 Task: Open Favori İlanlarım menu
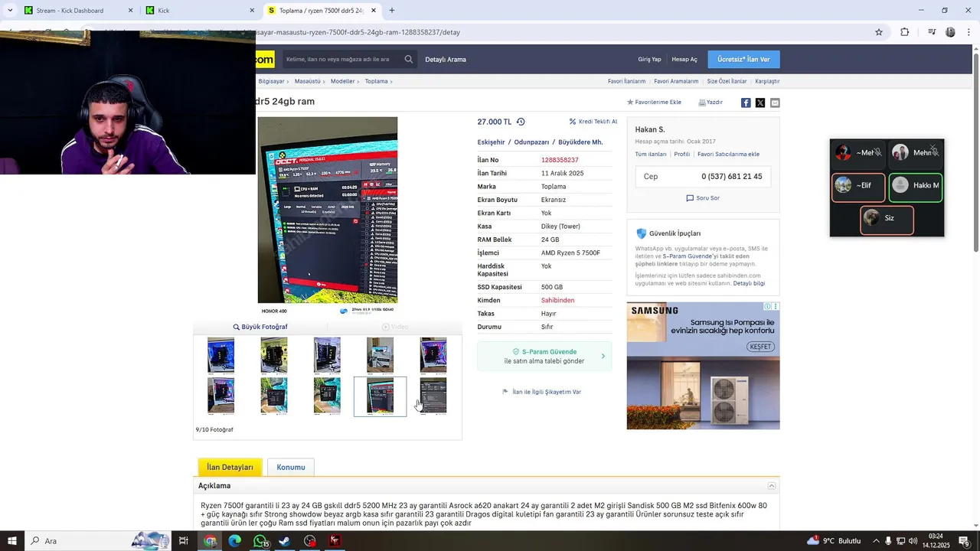coord(626,81)
